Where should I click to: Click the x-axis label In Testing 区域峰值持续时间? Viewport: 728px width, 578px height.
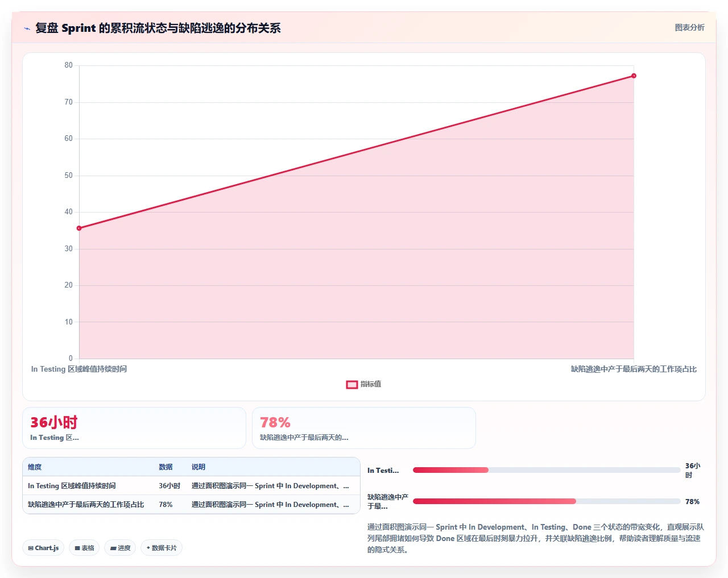click(x=79, y=369)
